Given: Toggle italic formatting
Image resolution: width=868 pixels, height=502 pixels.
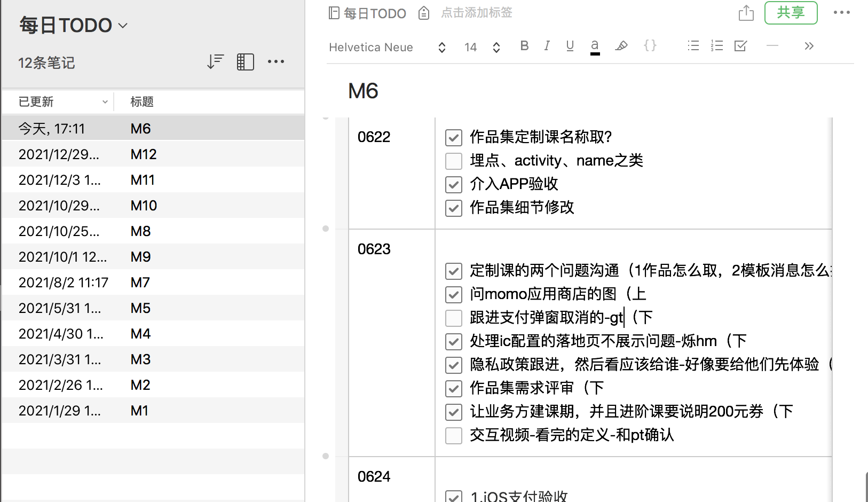Looking at the screenshot, I should (547, 46).
